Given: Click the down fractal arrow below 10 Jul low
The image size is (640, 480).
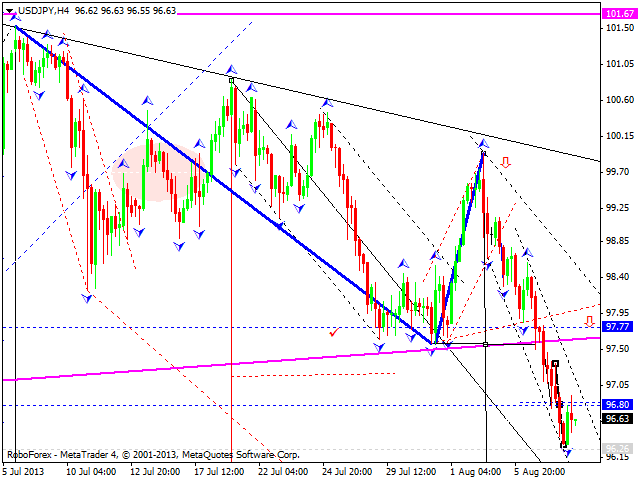Looking at the screenshot, I should coord(87,299).
